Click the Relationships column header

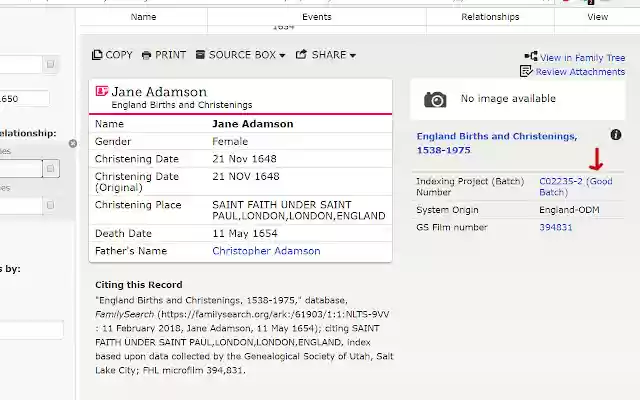coord(490,17)
